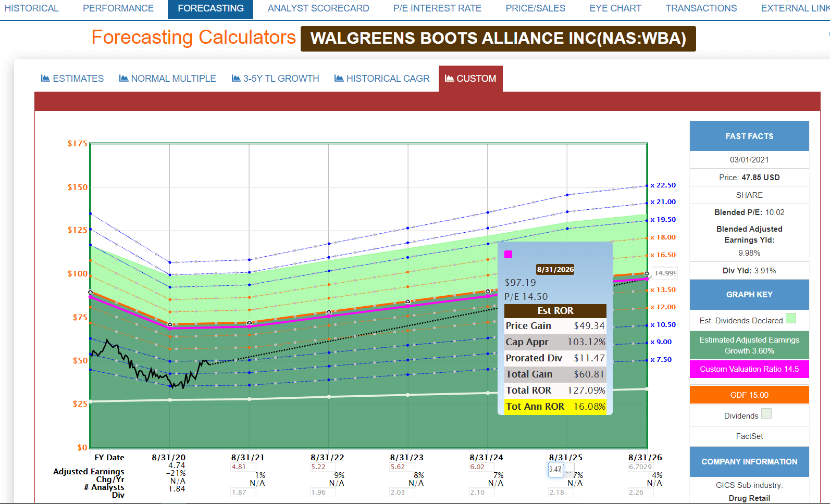Edit the 8/31/22 earnings estimate 5.22

[x=323, y=467]
